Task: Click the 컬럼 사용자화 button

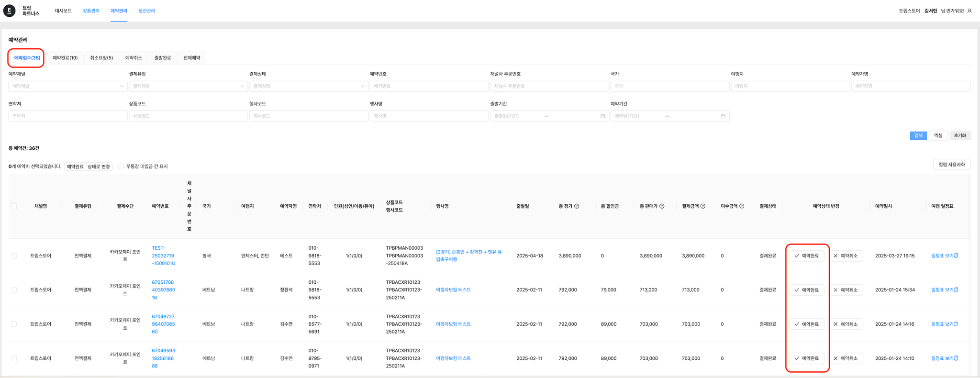Action: [x=952, y=165]
